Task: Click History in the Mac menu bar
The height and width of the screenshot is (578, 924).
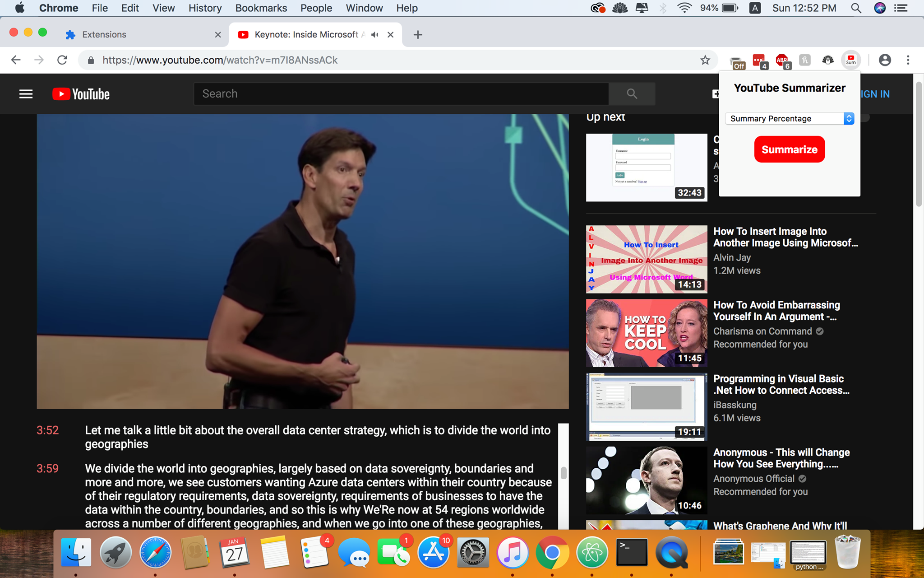Action: click(x=206, y=8)
